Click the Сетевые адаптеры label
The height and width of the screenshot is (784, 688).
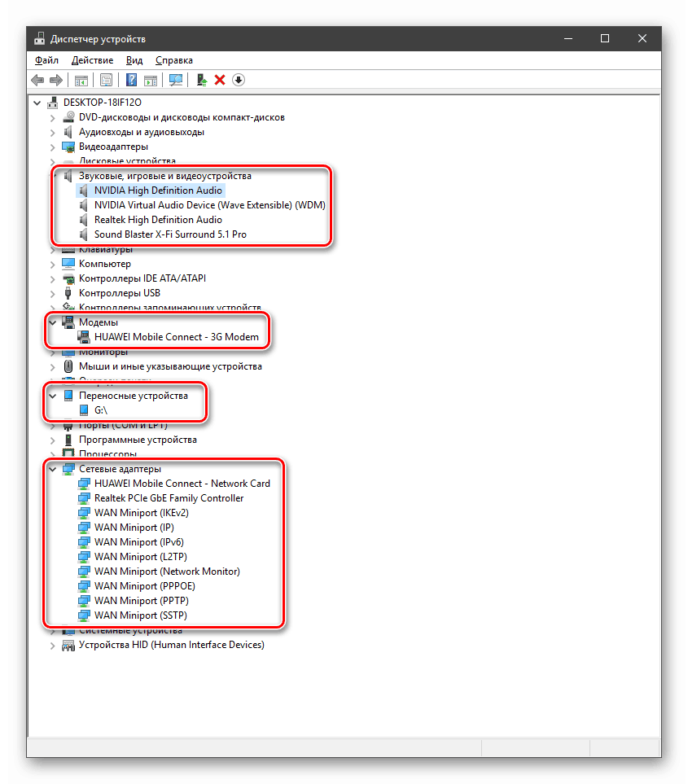tap(120, 469)
